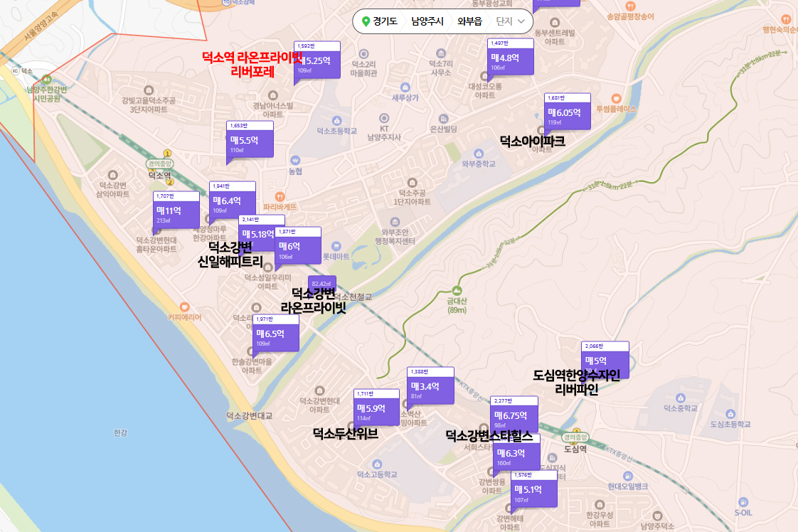Screen dimensions: 798x532
Task: Click the 덕소강변대교 bridge label
Action: point(250,416)
